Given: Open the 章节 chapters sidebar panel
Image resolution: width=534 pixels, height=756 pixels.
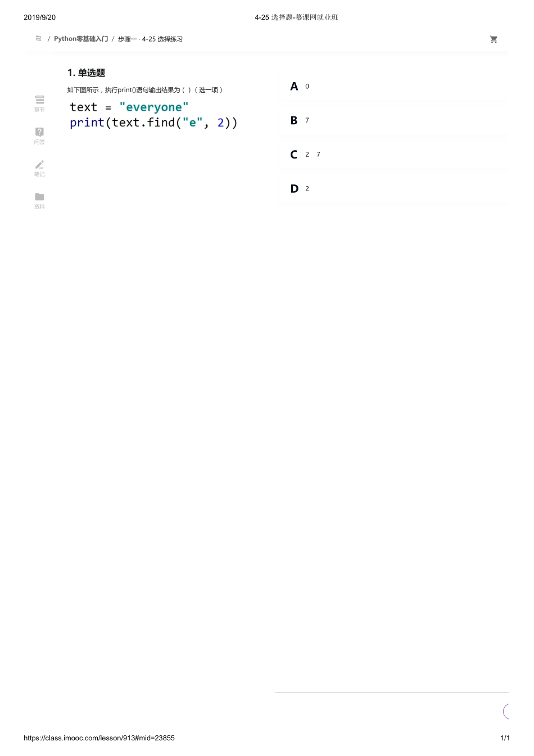Looking at the screenshot, I should click(x=39, y=103).
